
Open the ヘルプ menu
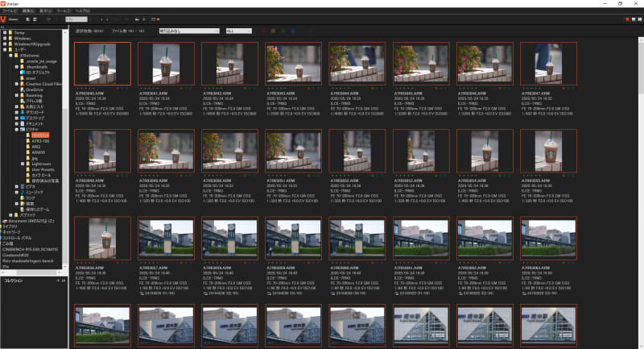(82, 10)
